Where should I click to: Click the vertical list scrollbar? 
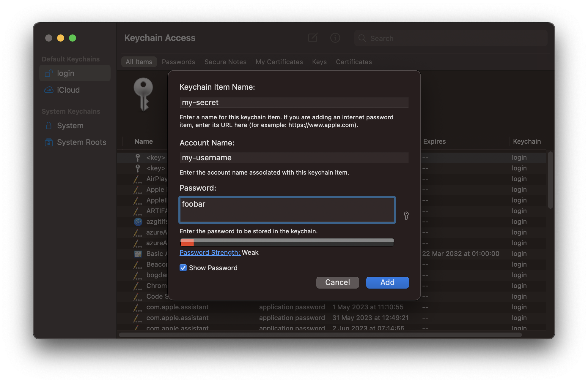tap(550, 180)
